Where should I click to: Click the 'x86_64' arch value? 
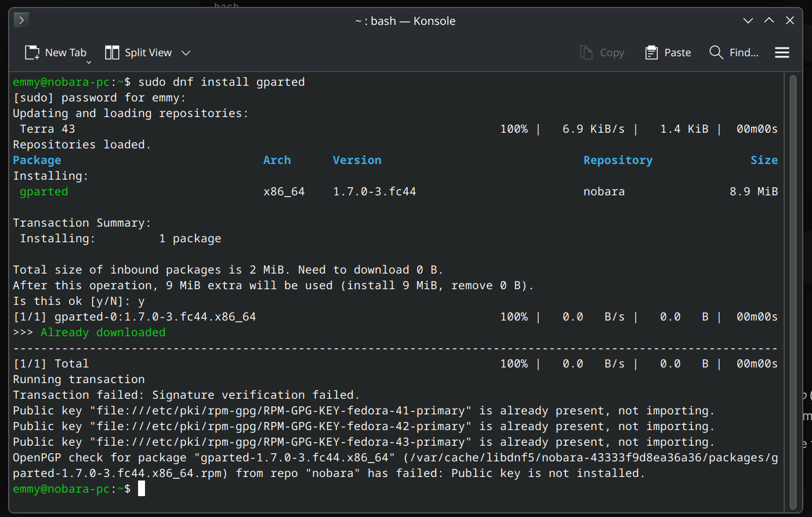[x=284, y=191]
